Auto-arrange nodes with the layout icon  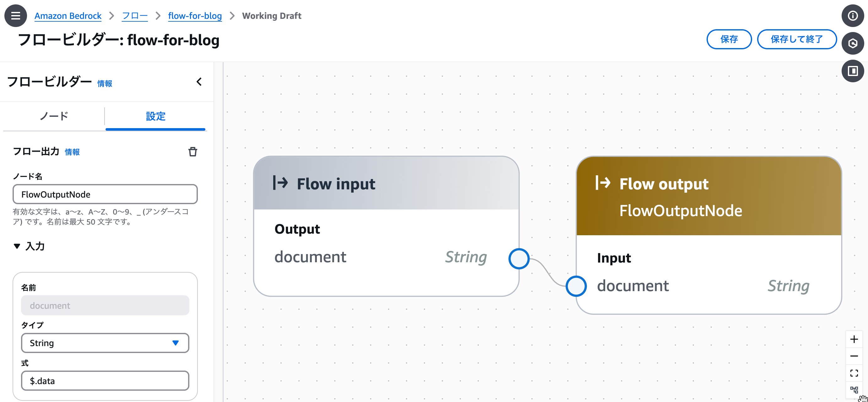(x=854, y=390)
